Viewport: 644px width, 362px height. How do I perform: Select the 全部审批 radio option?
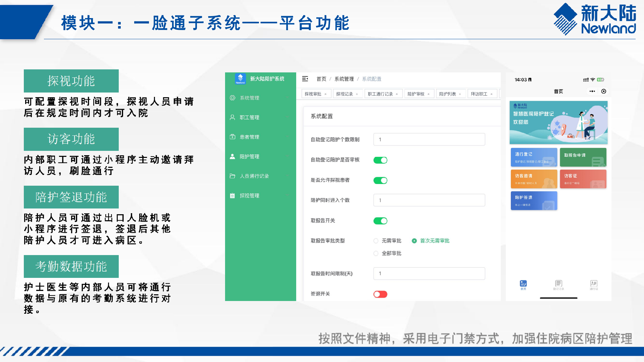376,253
